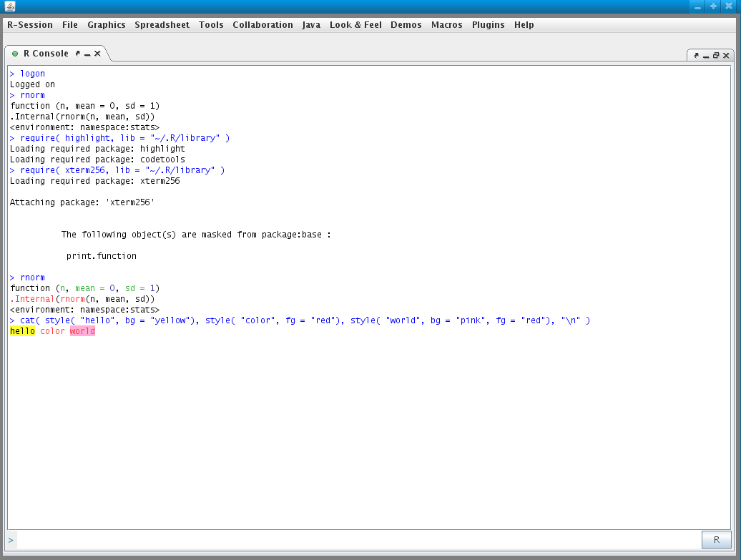Open the Help menu
This screenshot has width=741, height=560.
pyautogui.click(x=524, y=25)
